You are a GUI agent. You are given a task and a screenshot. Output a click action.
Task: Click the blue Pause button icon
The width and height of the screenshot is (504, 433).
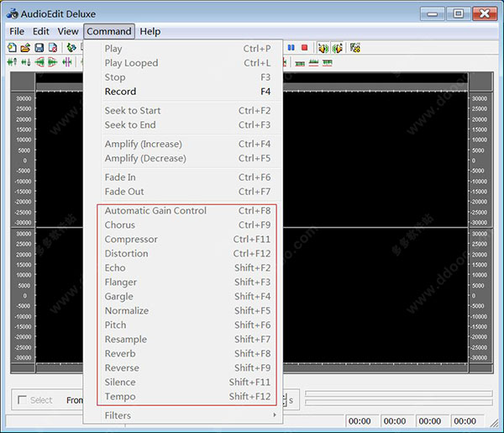291,48
